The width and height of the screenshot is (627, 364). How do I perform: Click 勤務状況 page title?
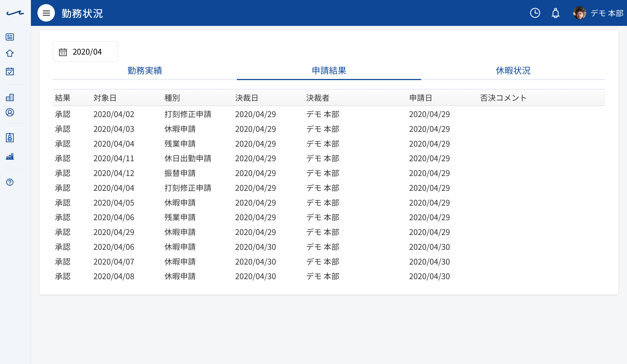[82, 13]
